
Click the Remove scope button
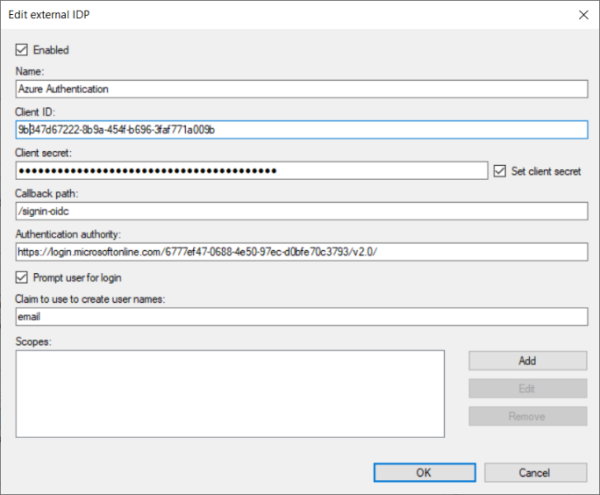527,415
